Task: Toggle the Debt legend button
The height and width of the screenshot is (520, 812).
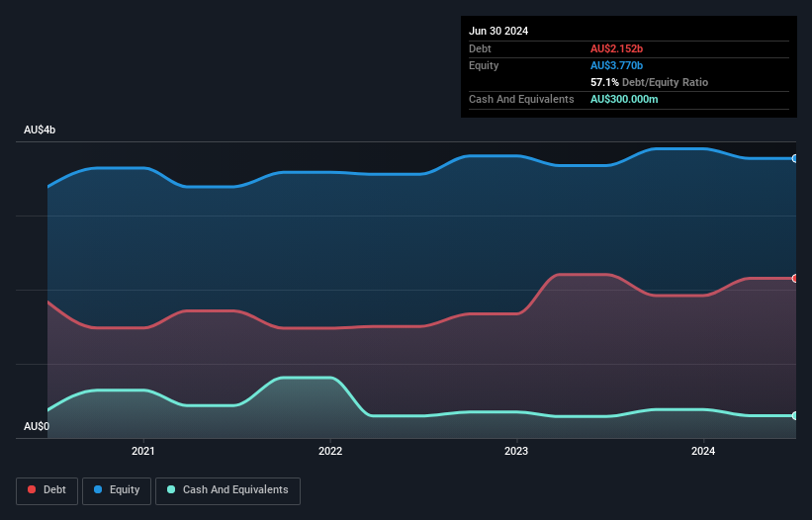Action: 46,490
